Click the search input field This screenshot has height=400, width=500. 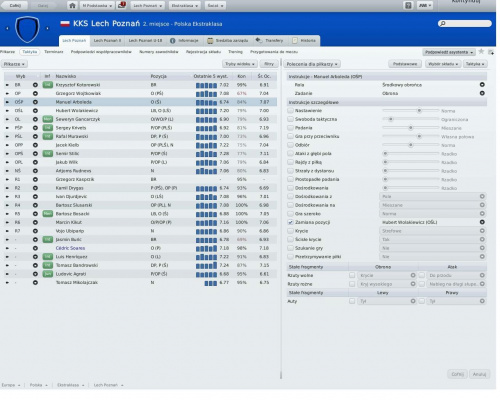click(x=465, y=23)
